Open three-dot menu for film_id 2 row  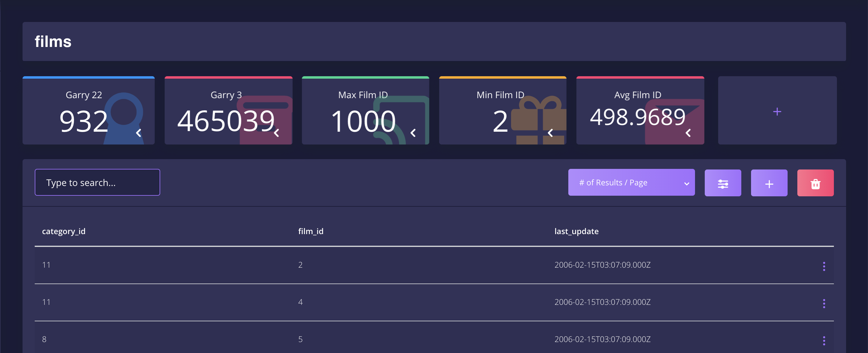point(824,266)
